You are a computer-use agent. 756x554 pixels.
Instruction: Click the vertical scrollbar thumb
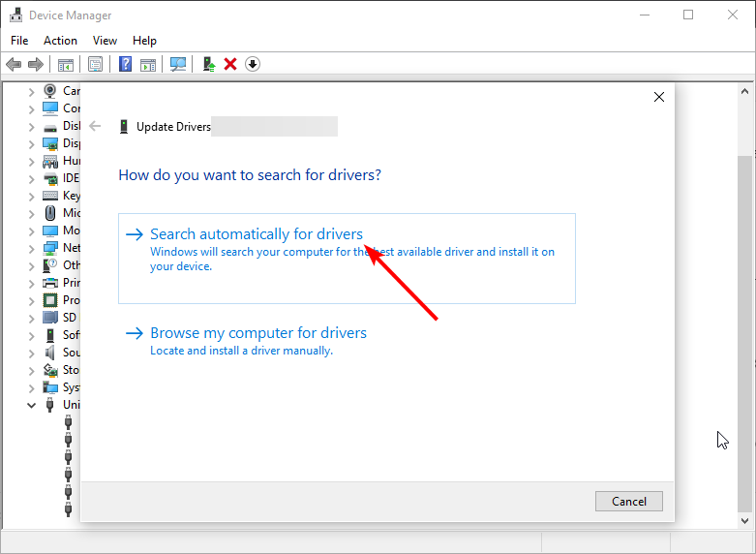[744, 333]
